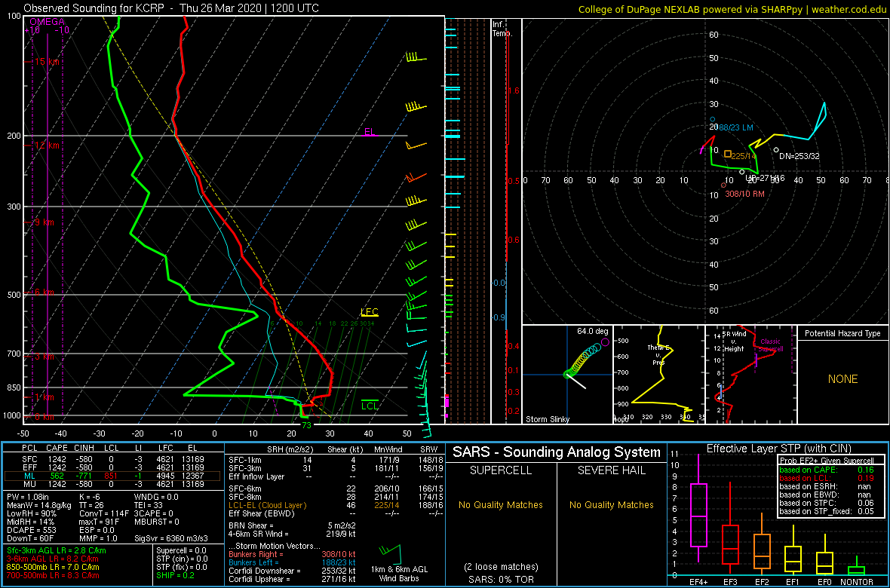Click the CINH column header
The width and height of the screenshot is (890, 588).
[x=84, y=449]
